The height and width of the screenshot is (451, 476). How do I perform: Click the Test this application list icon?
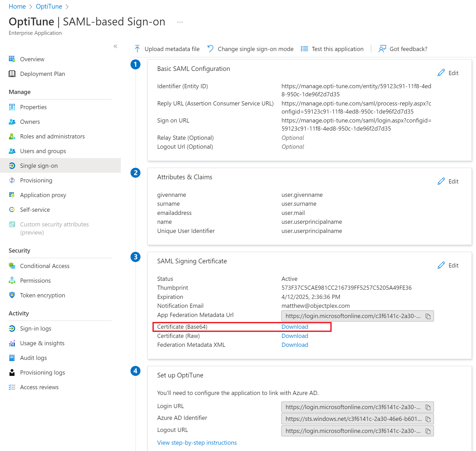304,49
